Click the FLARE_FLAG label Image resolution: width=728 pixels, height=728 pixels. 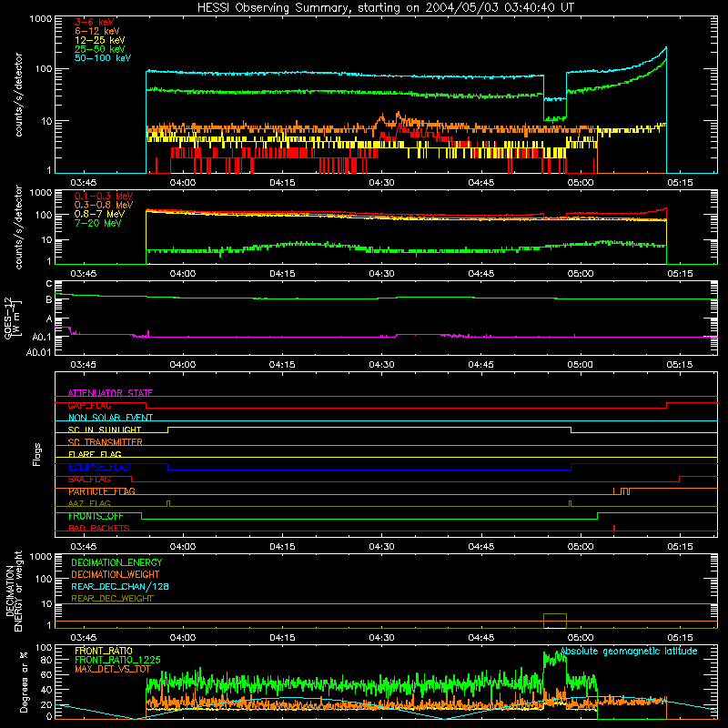[x=95, y=454]
